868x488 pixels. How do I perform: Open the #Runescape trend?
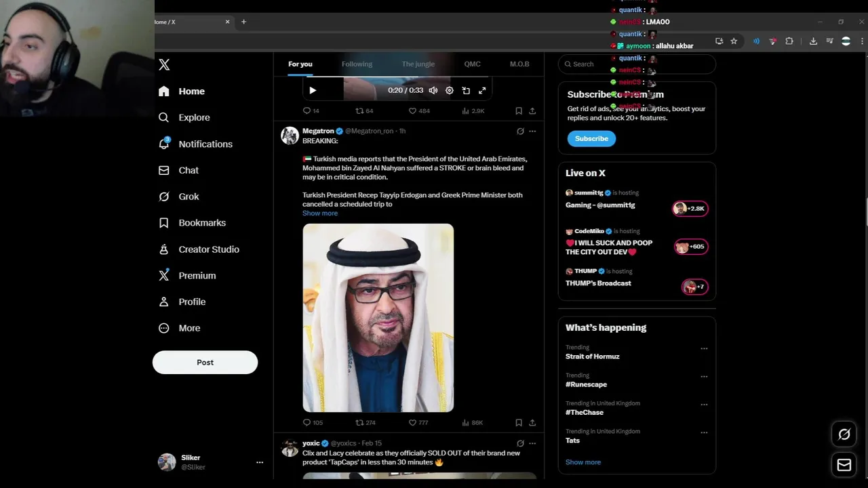(x=587, y=384)
